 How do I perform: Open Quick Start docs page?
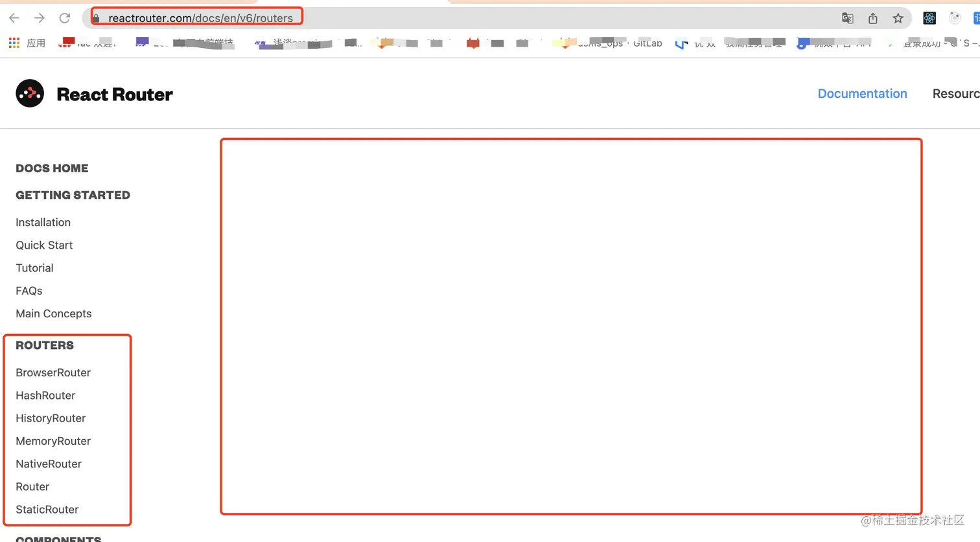[x=44, y=245]
